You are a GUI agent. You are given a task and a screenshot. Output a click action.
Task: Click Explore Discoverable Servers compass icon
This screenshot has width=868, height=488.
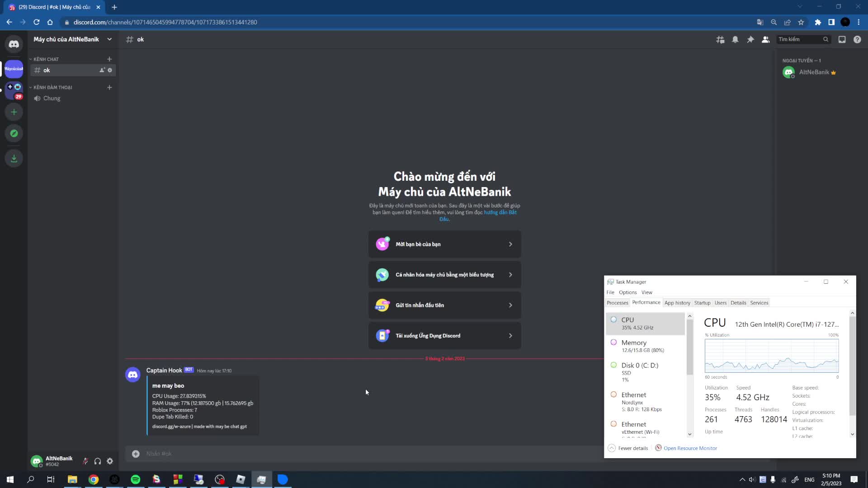click(14, 133)
